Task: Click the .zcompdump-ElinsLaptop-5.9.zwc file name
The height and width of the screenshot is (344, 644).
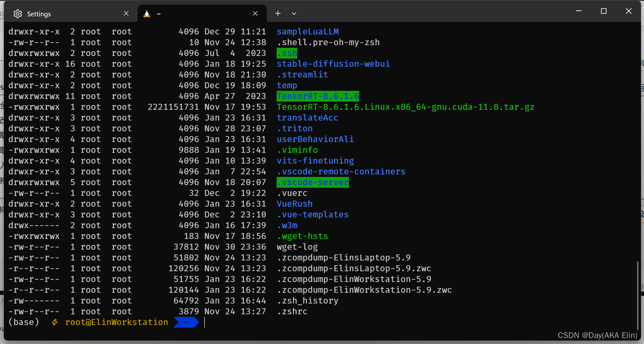Action: [x=354, y=269]
